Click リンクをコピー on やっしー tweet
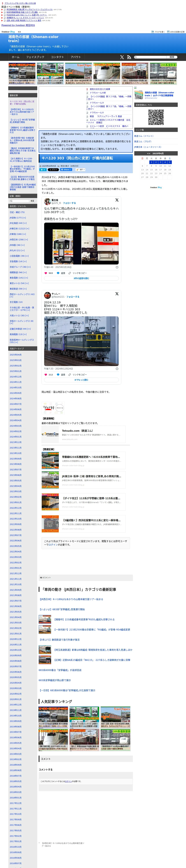This screenshot has height=868, width=186. pyautogui.click(x=78, y=374)
